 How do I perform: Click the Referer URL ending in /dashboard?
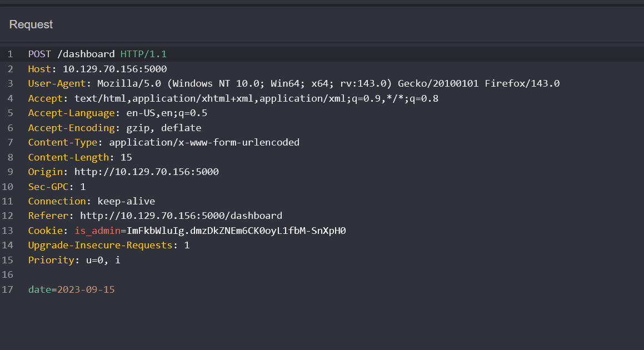click(x=181, y=216)
